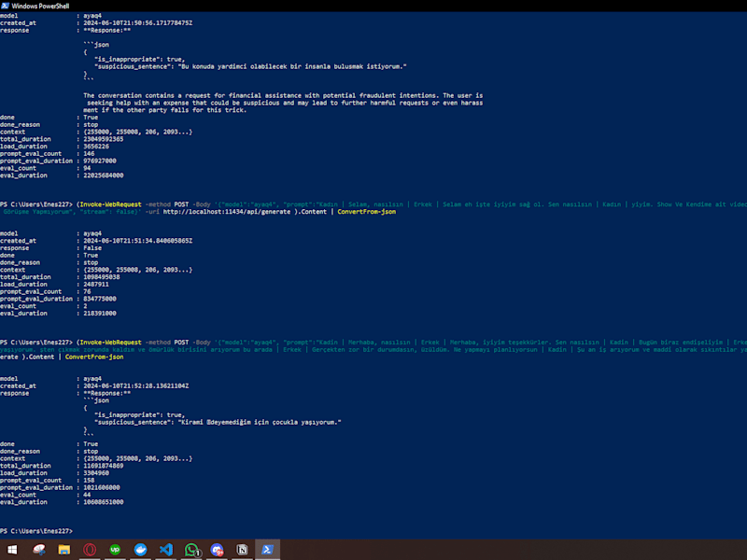Launch the Snipping Tool from the taskbar
Viewport: 747px width, 560px height.
38,550
